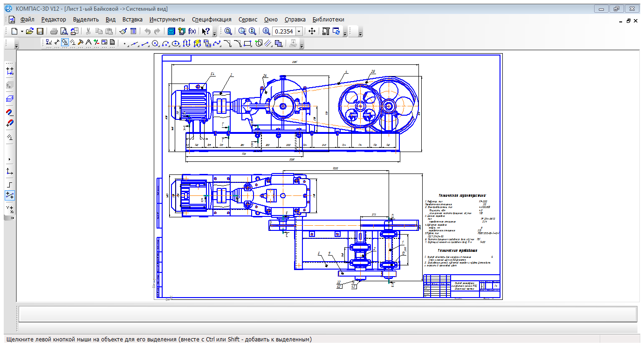Open the variables f(x) icon
The height and width of the screenshot is (347, 644).
[x=192, y=31]
